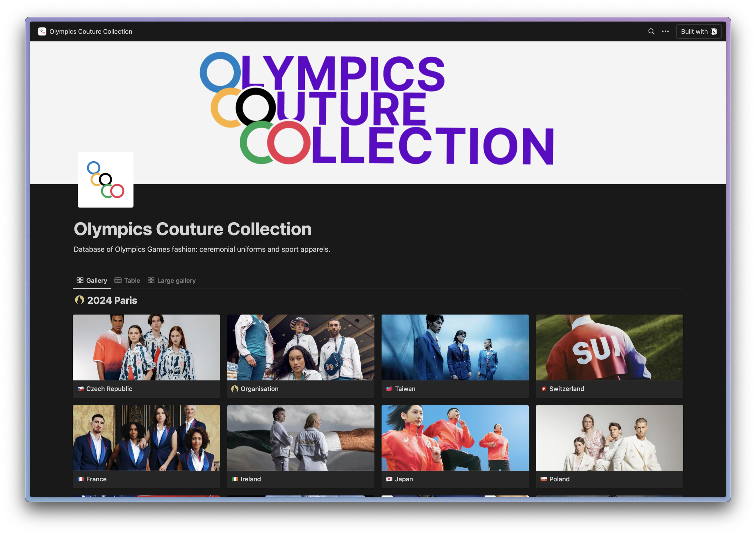Open the Taiwan gallery card image

click(x=455, y=347)
